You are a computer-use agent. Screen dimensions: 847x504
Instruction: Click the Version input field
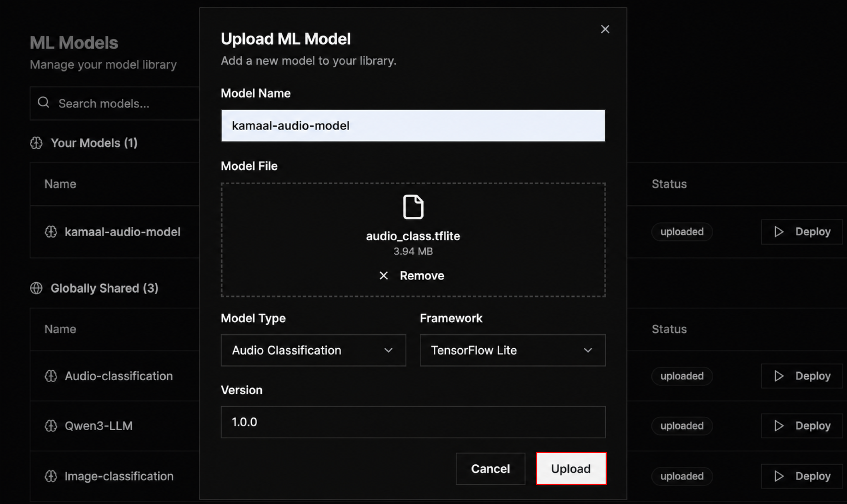pos(413,422)
